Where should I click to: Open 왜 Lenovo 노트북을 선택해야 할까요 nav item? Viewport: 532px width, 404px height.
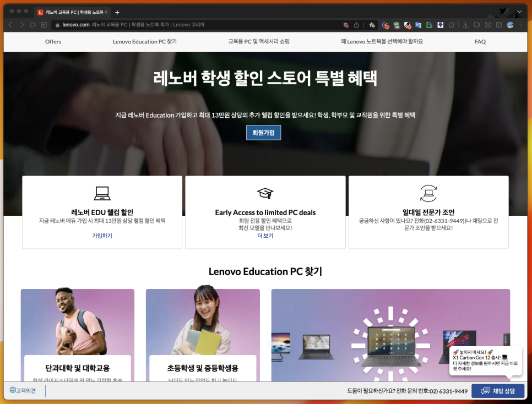point(382,42)
